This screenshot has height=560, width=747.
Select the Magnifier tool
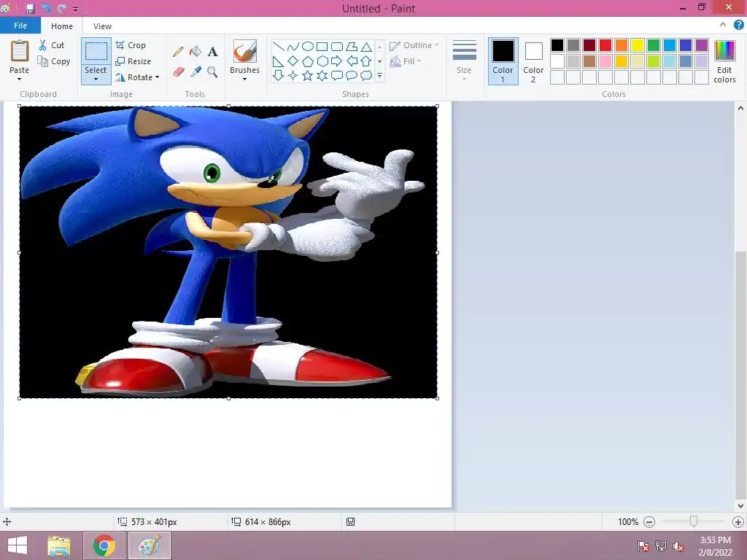click(212, 72)
